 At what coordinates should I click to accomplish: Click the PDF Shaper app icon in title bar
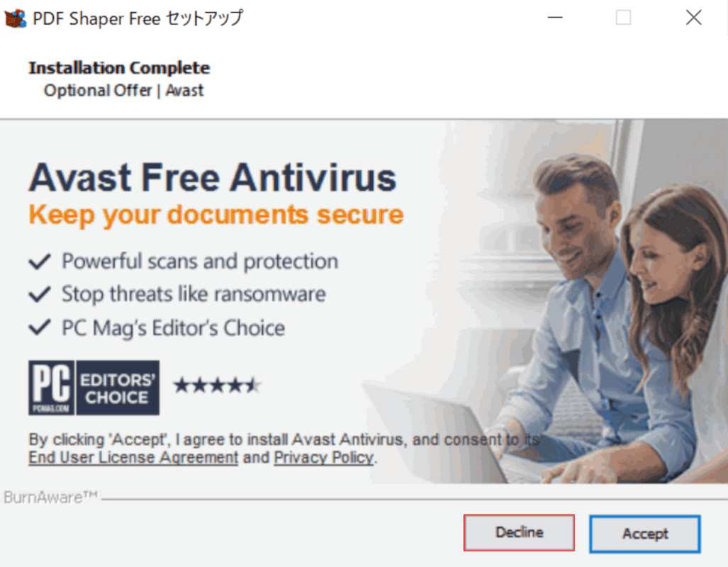(15, 18)
